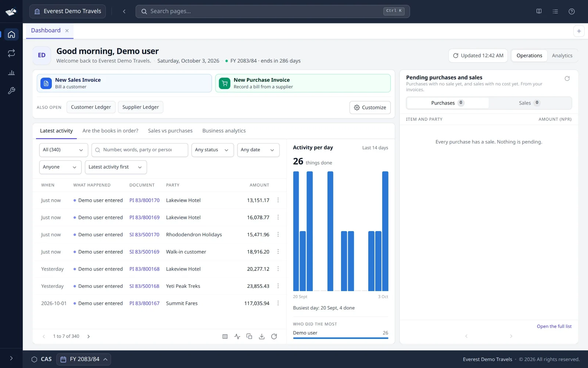Select the Are the books in order? tab
588x368 pixels.
[x=110, y=131]
